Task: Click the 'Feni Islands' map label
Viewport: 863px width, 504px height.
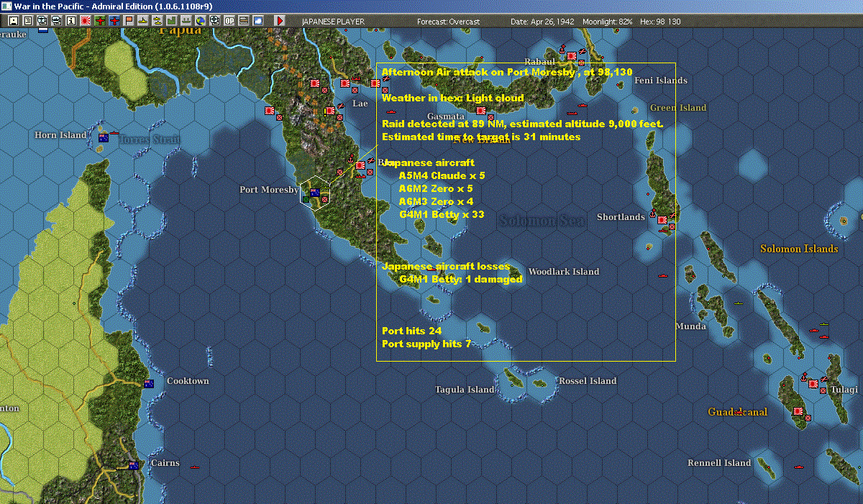Action: click(x=661, y=81)
